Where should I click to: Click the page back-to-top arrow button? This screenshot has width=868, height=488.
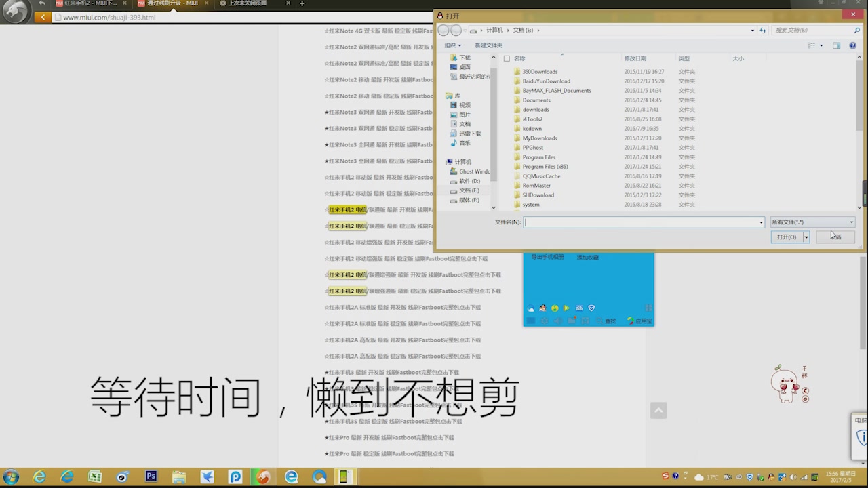tap(658, 410)
